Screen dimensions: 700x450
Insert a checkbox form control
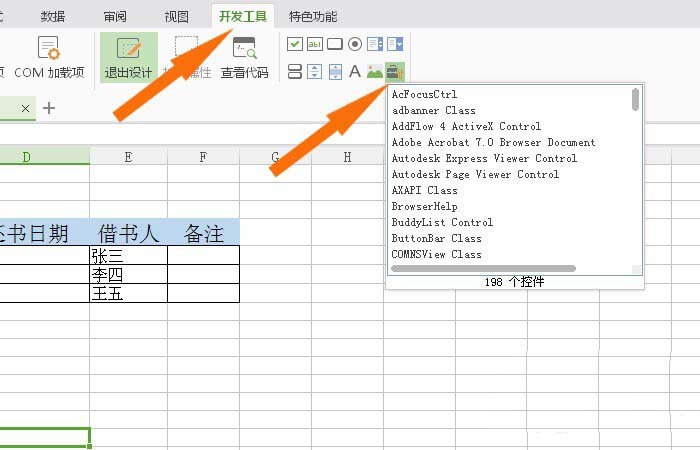pos(295,44)
